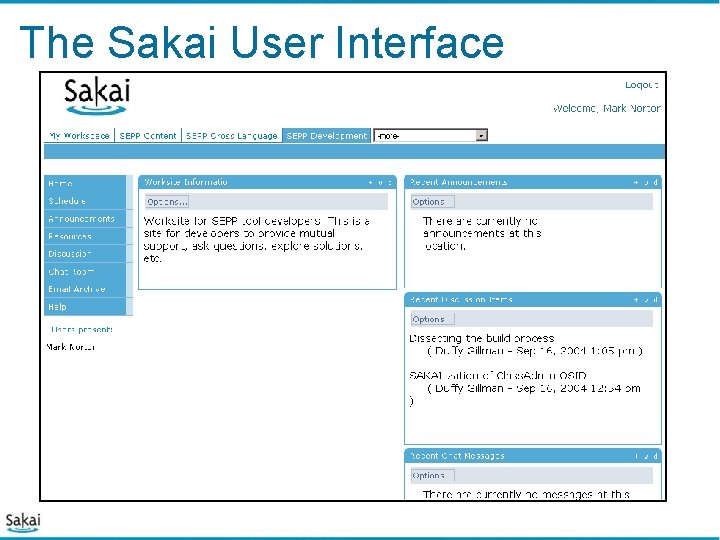Click the plus icon in Recent Discussion Items header
Screen dimensions: 720x540
(x=636, y=300)
